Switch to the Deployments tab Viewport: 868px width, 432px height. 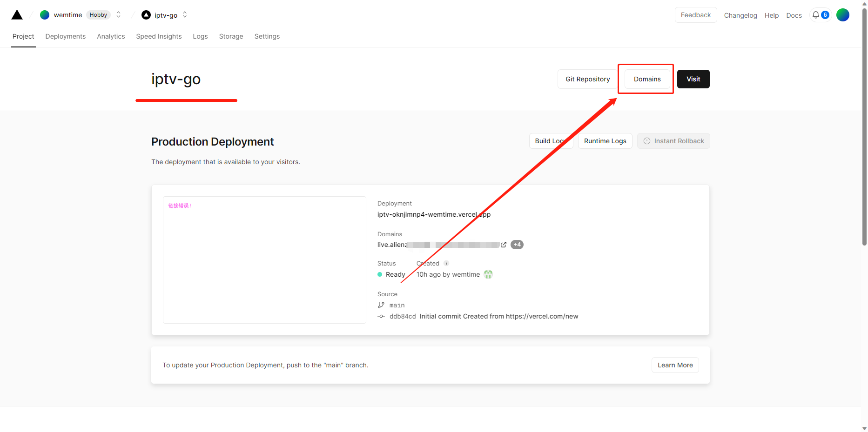click(66, 36)
